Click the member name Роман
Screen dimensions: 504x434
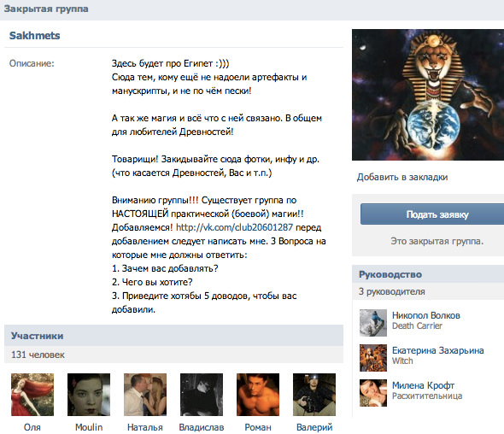click(258, 427)
